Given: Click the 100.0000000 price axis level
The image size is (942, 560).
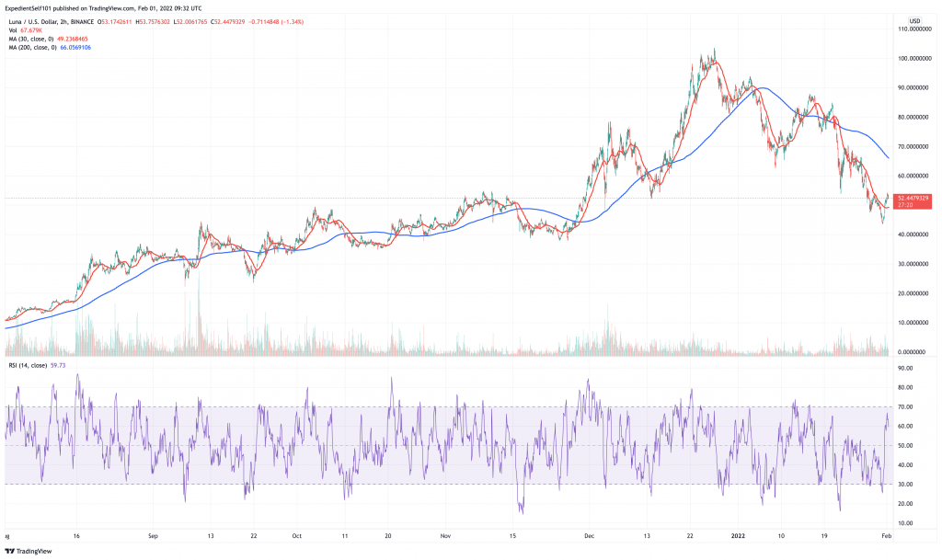Looking at the screenshot, I should tap(913, 58).
